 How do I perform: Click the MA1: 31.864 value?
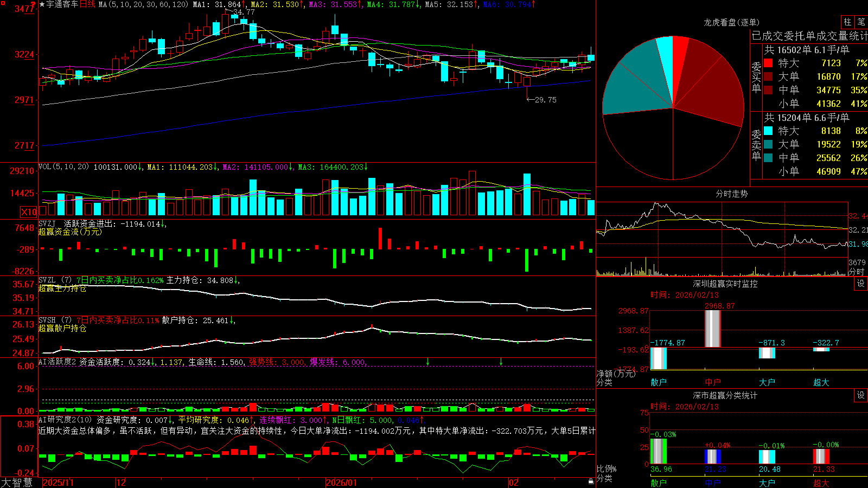coord(216,4)
